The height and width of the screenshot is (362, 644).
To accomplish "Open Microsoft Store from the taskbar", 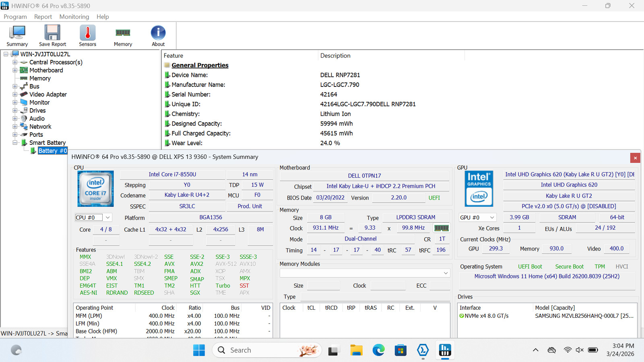I will (x=400, y=350).
